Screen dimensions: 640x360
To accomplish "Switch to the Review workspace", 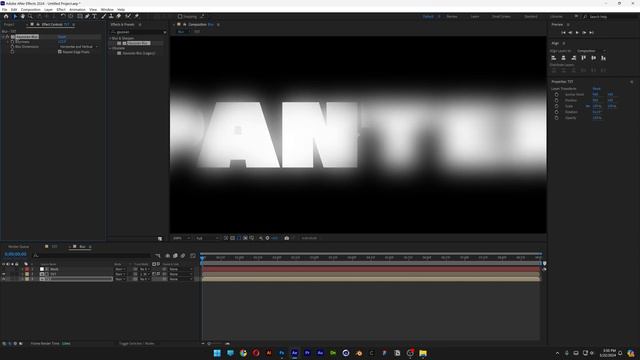I will tap(451, 16).
